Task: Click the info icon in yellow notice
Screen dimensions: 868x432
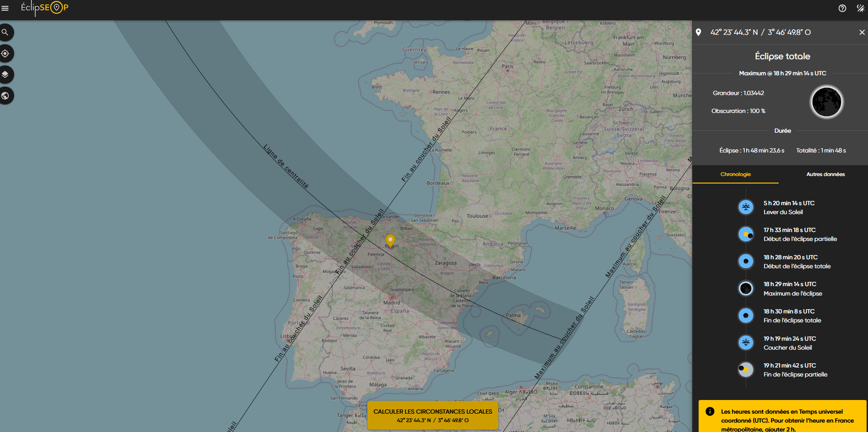Action: tap(710, 411)
